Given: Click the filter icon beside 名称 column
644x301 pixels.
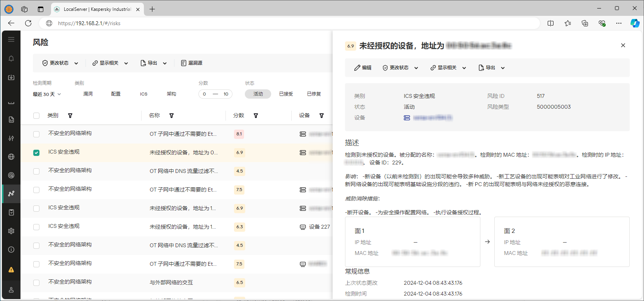Looking at the screenshot, I should [x=171, y=116].
